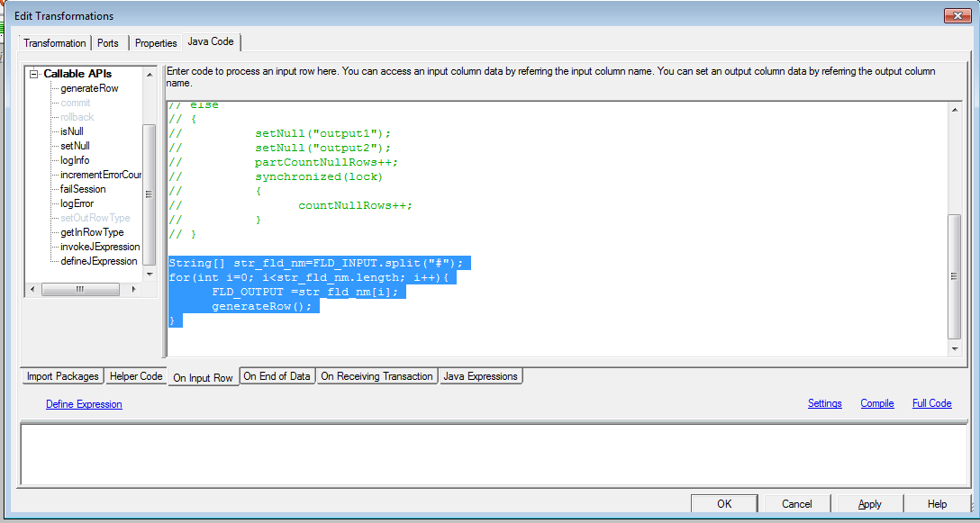Select the greyed rollback API entry
980x523 pixels.
click(77, 117)
